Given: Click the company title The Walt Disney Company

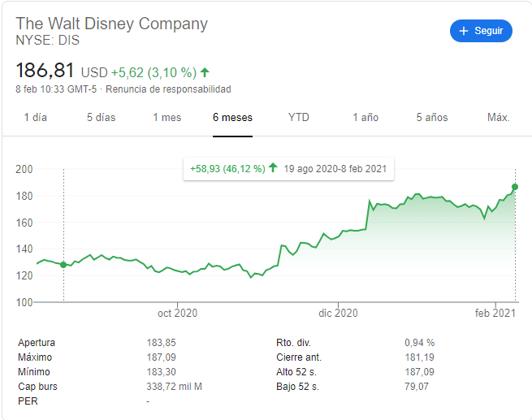Looking at the screenshot, I should pyautogui.click(x=111, y=24).
